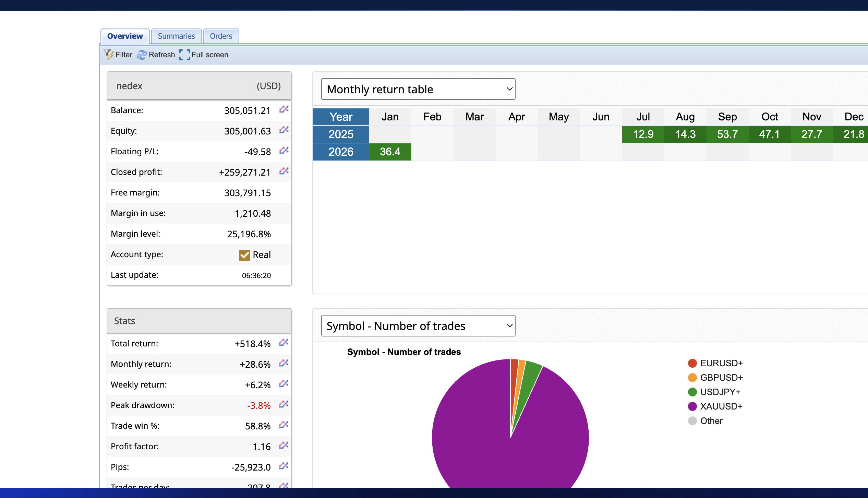
Task: Open the Orders tab
Action: click(221, 36)
